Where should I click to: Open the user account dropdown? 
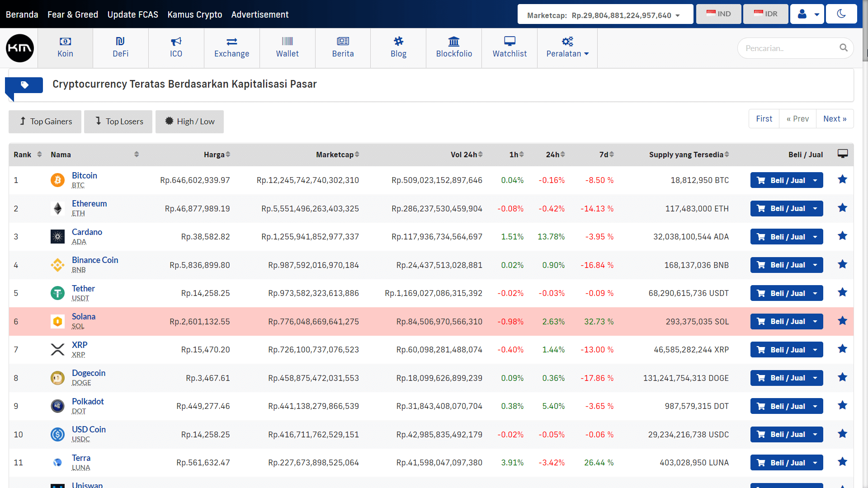tap(807, 14)
